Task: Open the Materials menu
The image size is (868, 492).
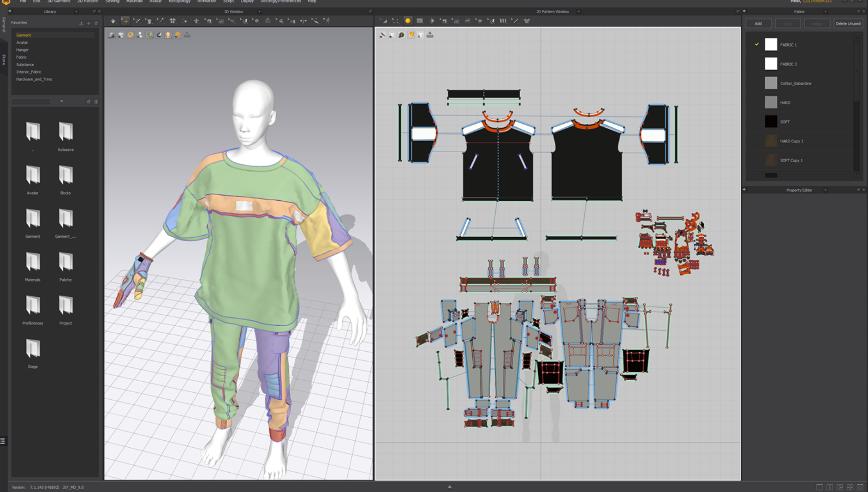Action: [x=135, y=1]
